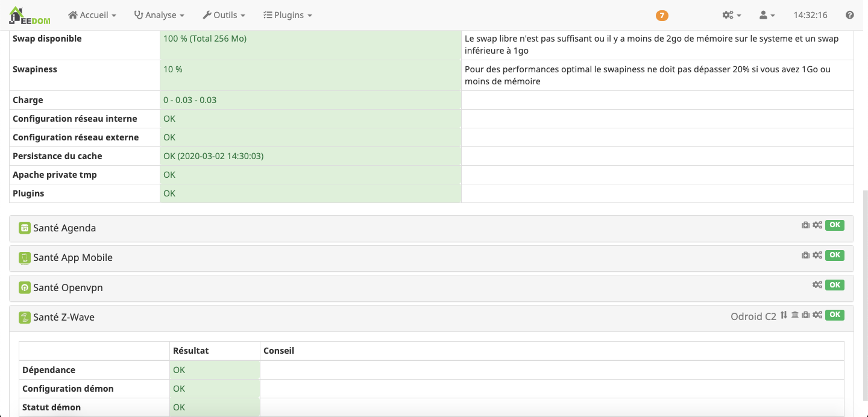Click the Jeedom logo

pos(30,15)
